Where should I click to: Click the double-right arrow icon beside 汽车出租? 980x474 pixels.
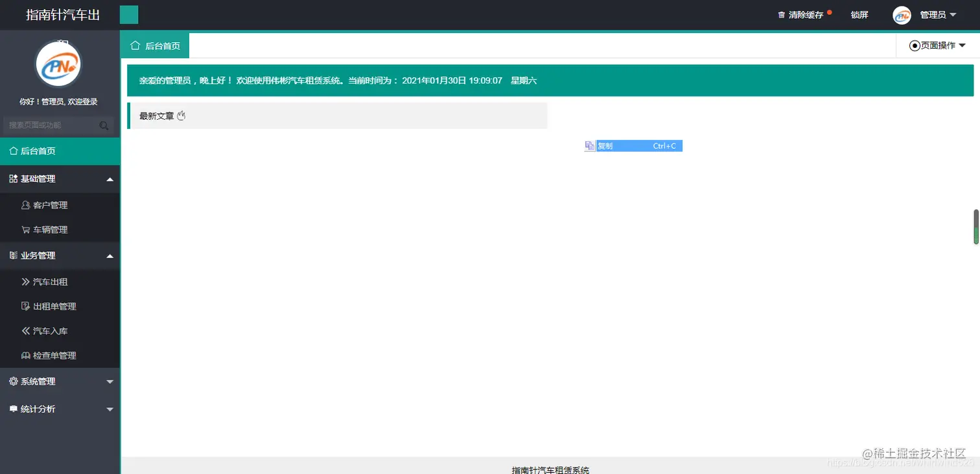tap(26, 282)
